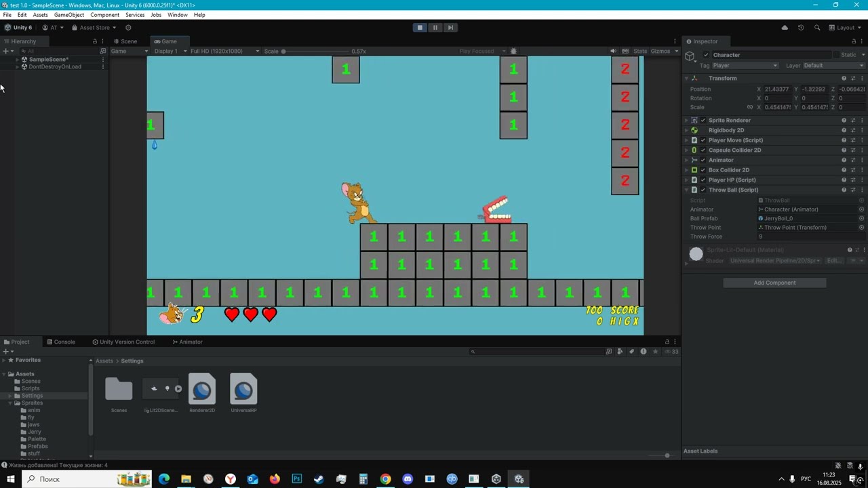Click the Windows Start button

point(11,479)
